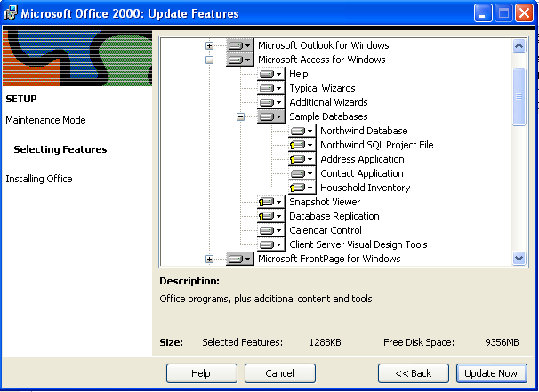Open drive icon next to Contact Application
Viewport: 539px width, 392px height.
click(x=302, y=173)
